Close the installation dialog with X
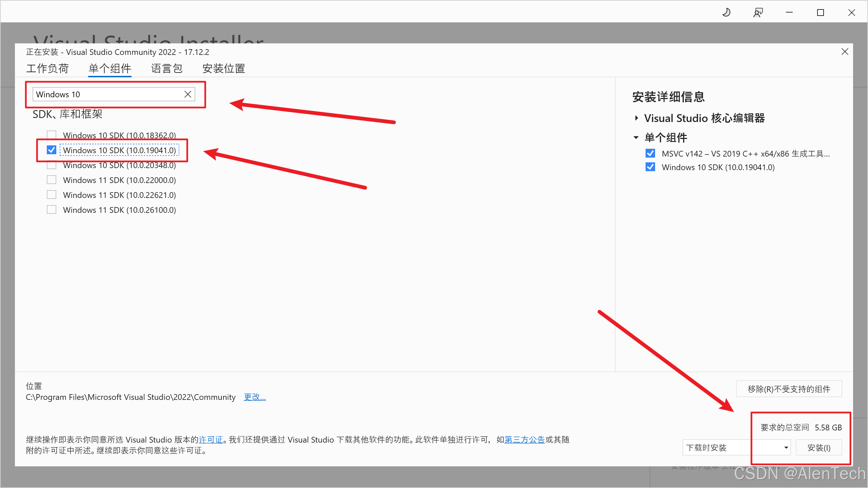This screenshot has width=868, height=488. tap(845, 52)
